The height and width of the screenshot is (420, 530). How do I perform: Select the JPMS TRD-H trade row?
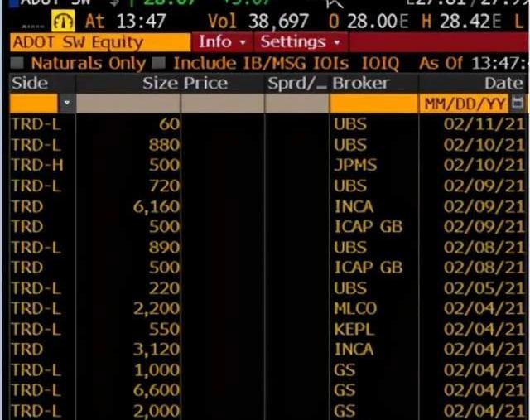tap(265, 165)
